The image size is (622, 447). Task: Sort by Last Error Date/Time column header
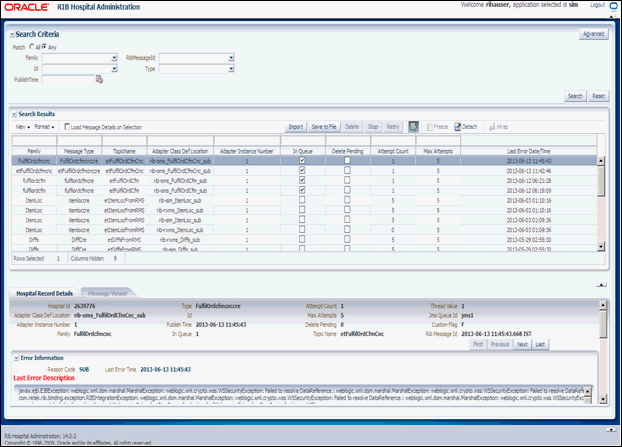click(x=528, y=151)
